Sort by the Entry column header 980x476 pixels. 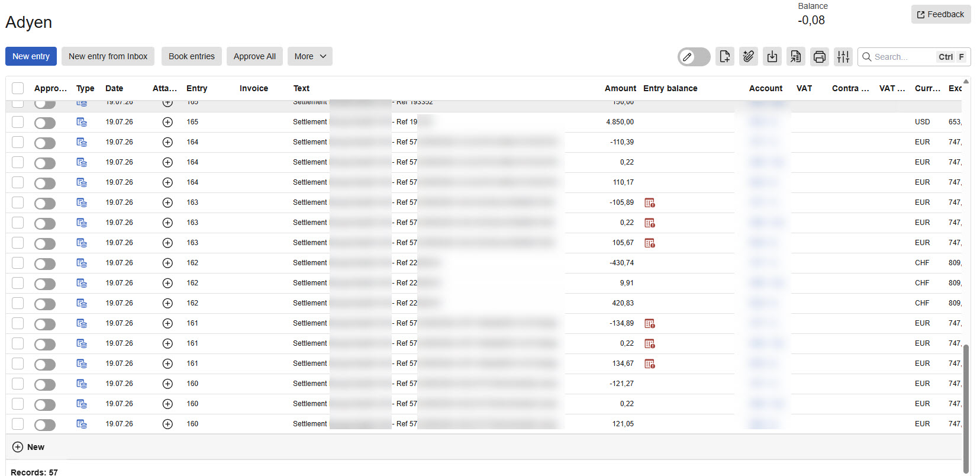(196, 88)
